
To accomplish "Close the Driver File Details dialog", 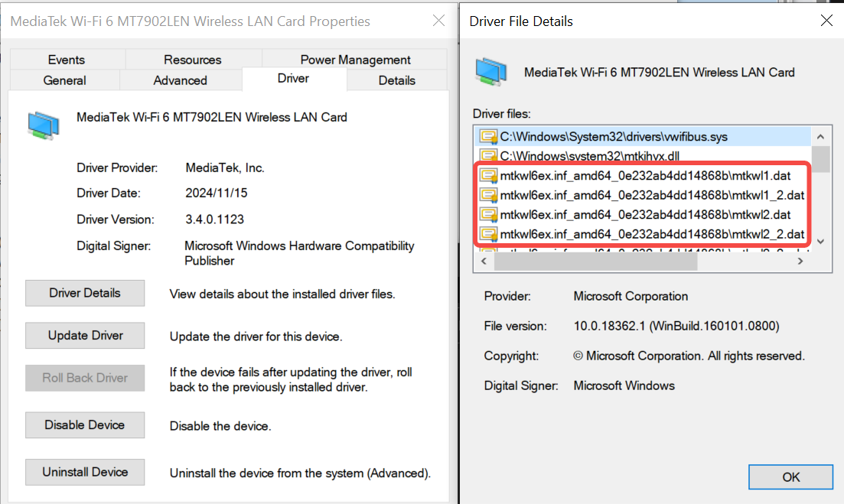I will [826, 21].
